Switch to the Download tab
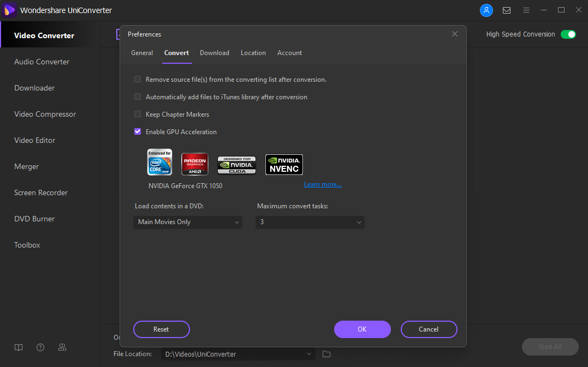588x367 pixels. click(x=215, y=53)
